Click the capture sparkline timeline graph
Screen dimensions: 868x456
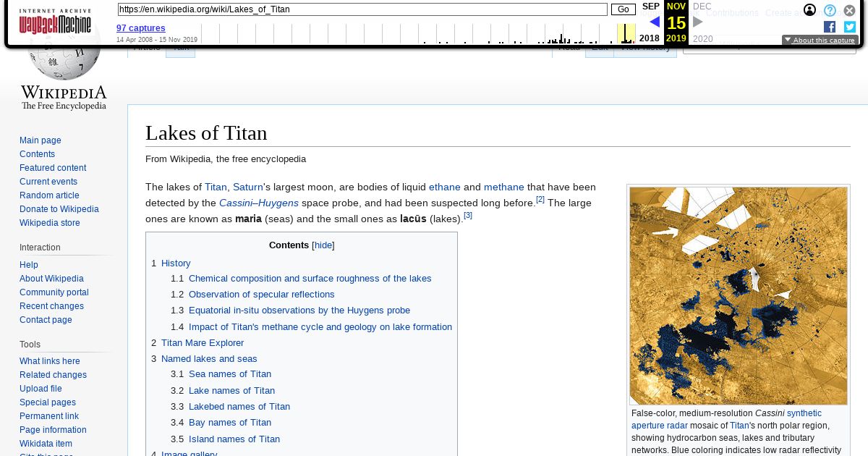click(418, 33)
